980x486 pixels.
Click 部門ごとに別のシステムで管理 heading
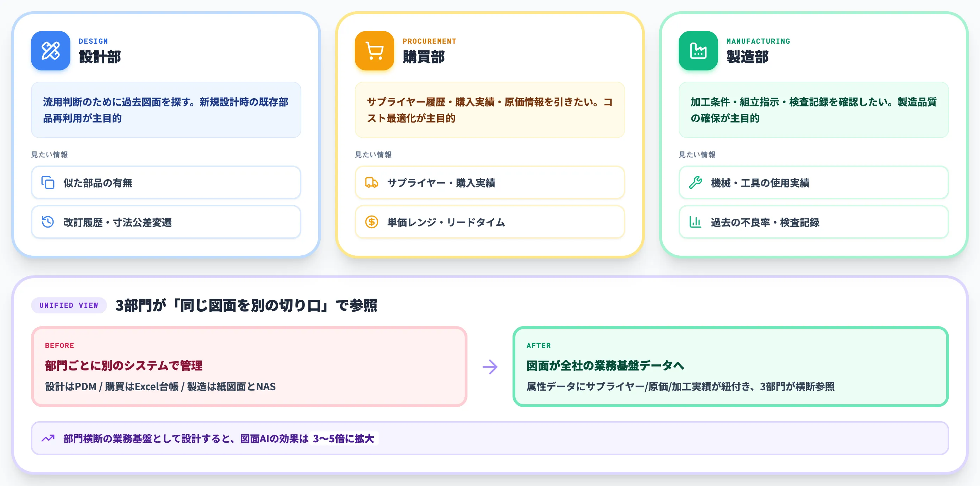tap(124, 366)
